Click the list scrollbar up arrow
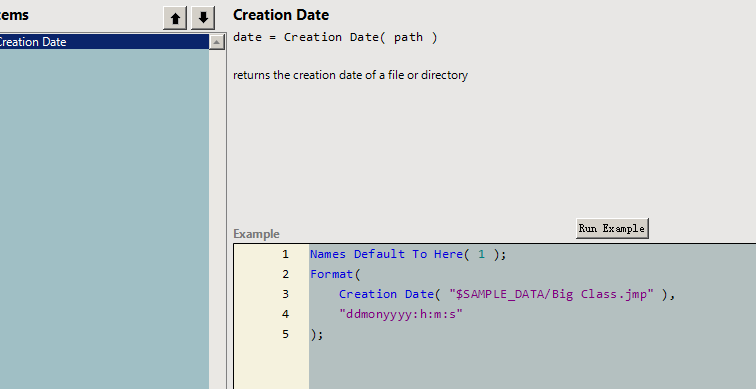This screenshot has height=389, width=756. tap(216, 42)
